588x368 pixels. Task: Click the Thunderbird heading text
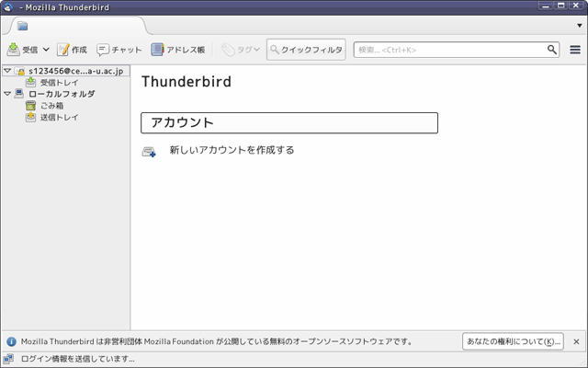pos(187,82)
